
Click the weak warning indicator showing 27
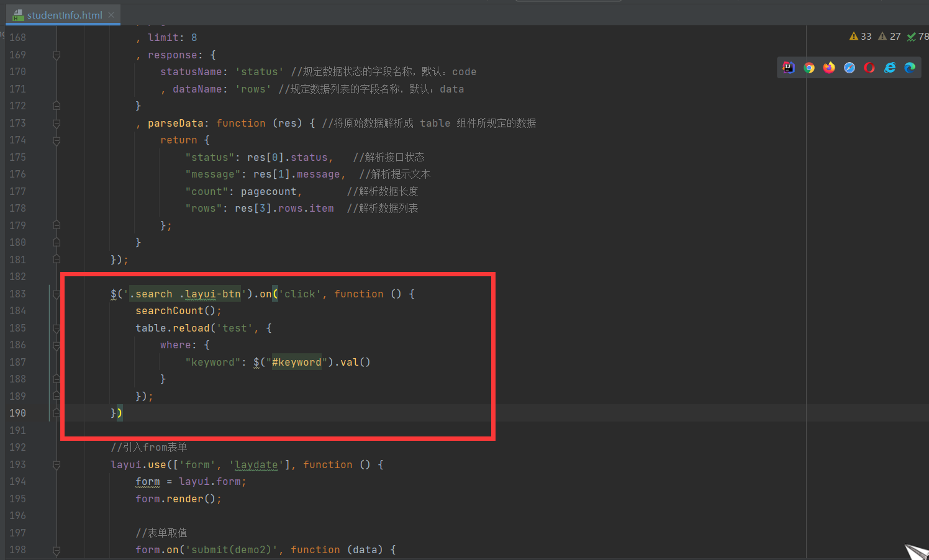point(889,37)
